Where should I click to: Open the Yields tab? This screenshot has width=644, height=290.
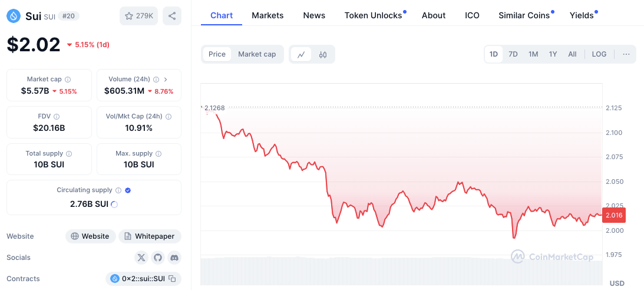(582, 15)
